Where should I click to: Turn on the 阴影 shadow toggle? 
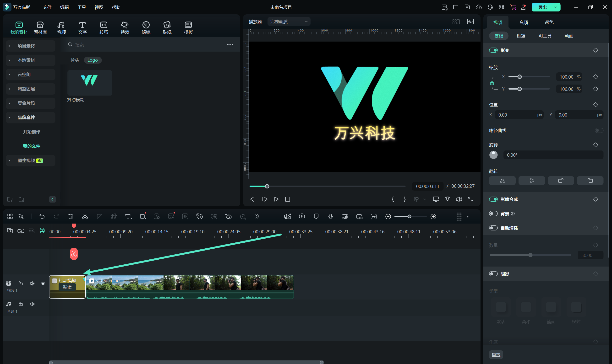494,273
